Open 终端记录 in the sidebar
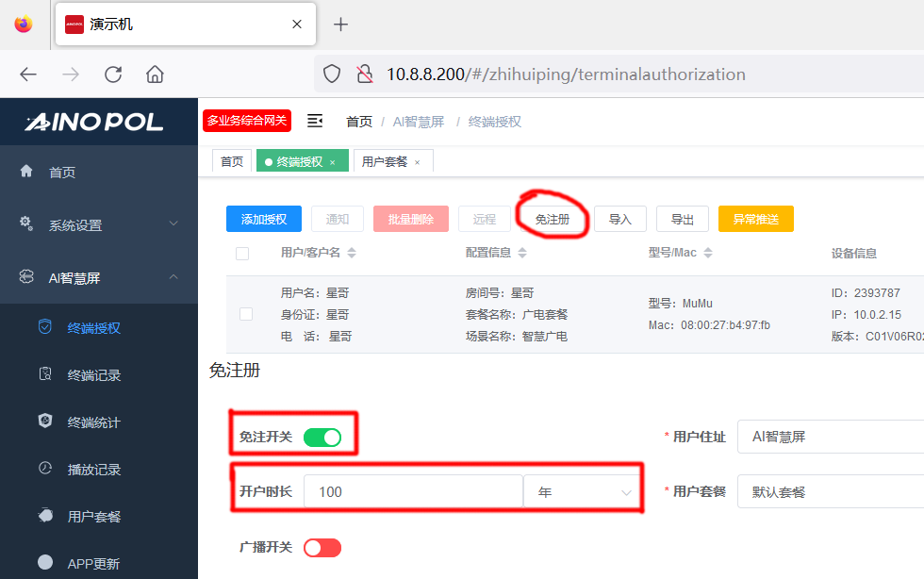The image size is (924, 579). point(94,375)
